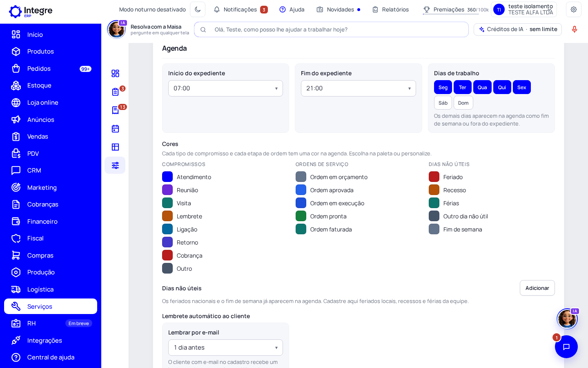Toggle Sex work day

(522, 88)
